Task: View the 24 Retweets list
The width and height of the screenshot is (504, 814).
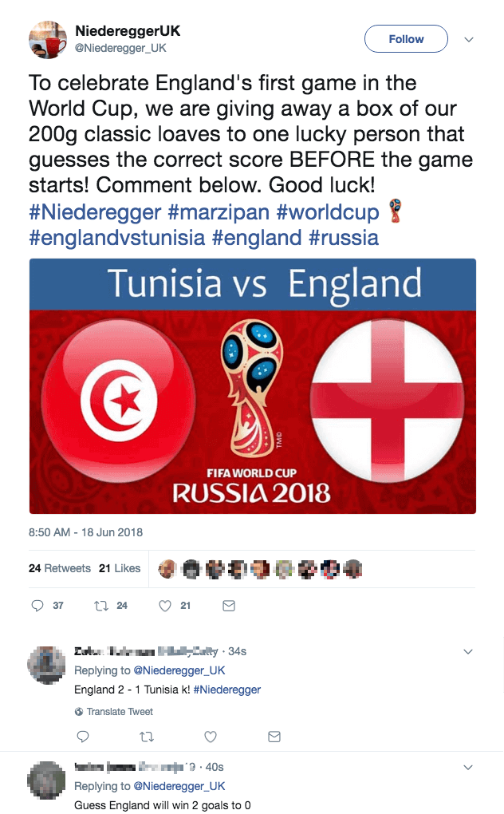Action: click(x=60, y=568)
